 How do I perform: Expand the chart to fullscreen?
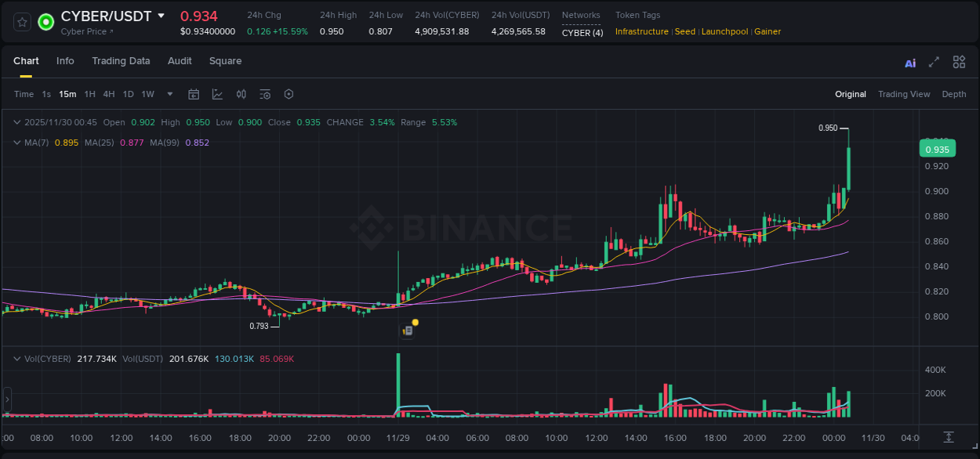(x=935, y=62)
